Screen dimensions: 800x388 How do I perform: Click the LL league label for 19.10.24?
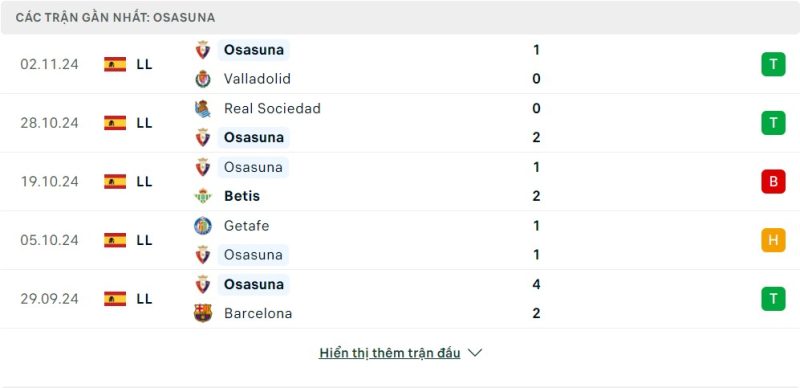(x=144, y=181)
